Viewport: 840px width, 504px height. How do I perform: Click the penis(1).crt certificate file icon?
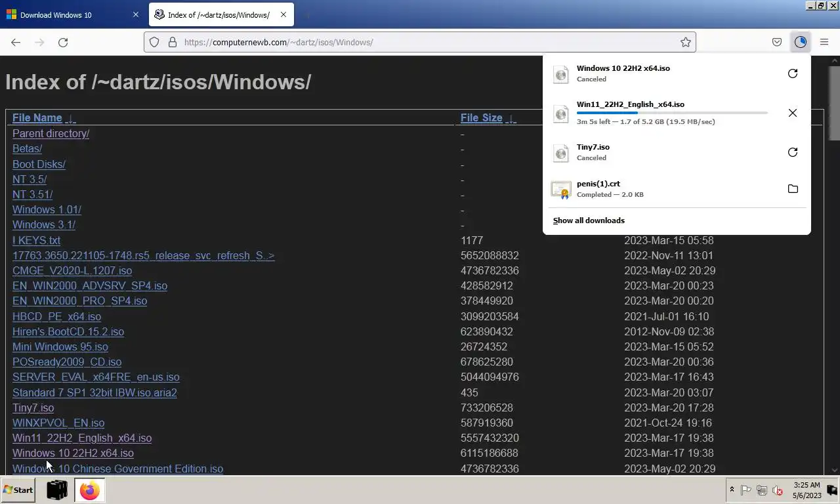click(x=561, y=189)
